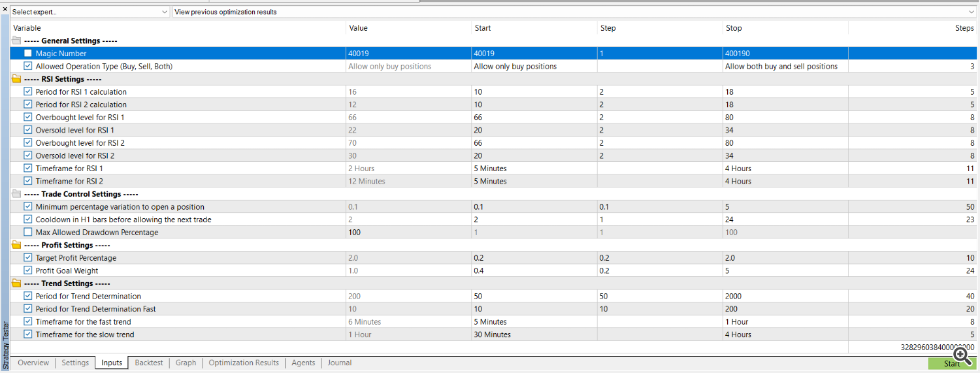The image size is (980, 373).
Task: Click the Trend Settings folder icon
Action: (16, 284)
